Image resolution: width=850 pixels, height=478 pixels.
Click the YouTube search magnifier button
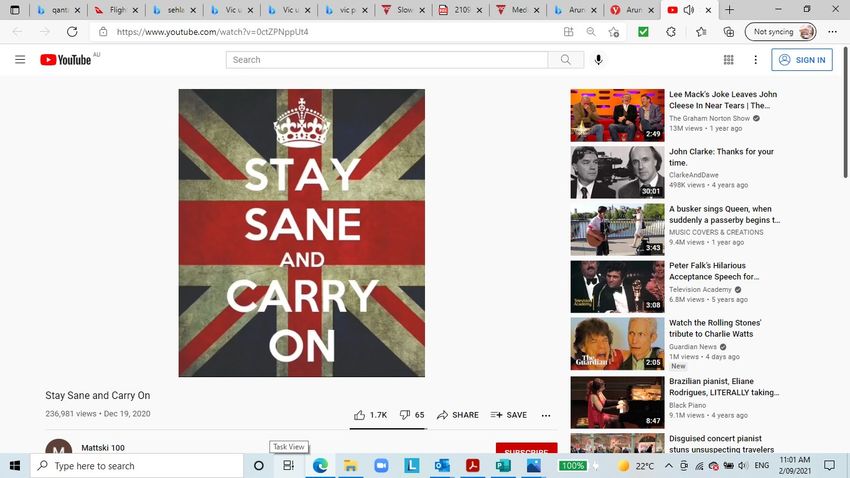(x=565, y=60)
